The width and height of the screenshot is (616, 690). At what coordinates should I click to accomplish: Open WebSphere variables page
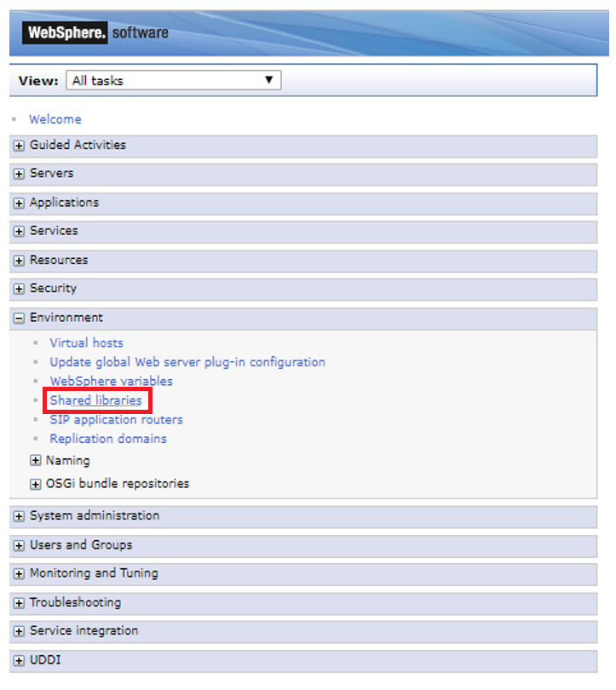click(x=111, y=381)
